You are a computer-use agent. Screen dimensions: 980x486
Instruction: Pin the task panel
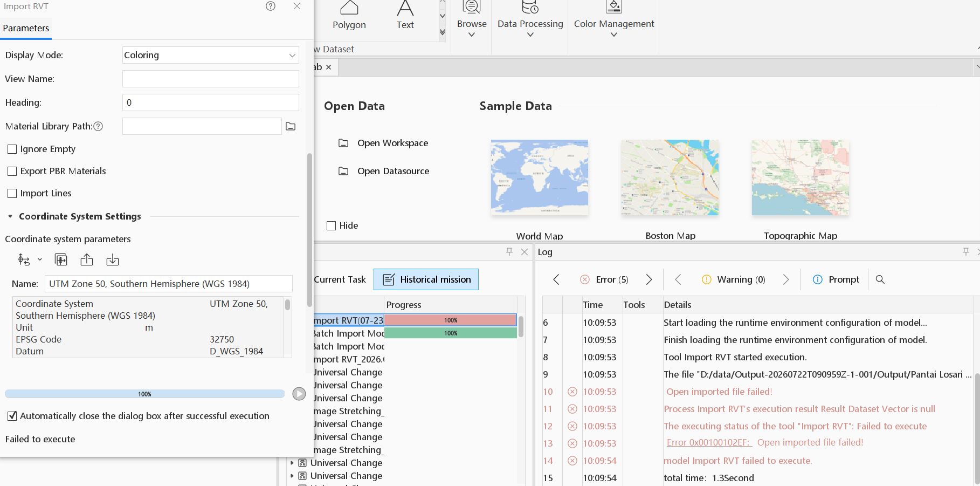click(509, 251)
